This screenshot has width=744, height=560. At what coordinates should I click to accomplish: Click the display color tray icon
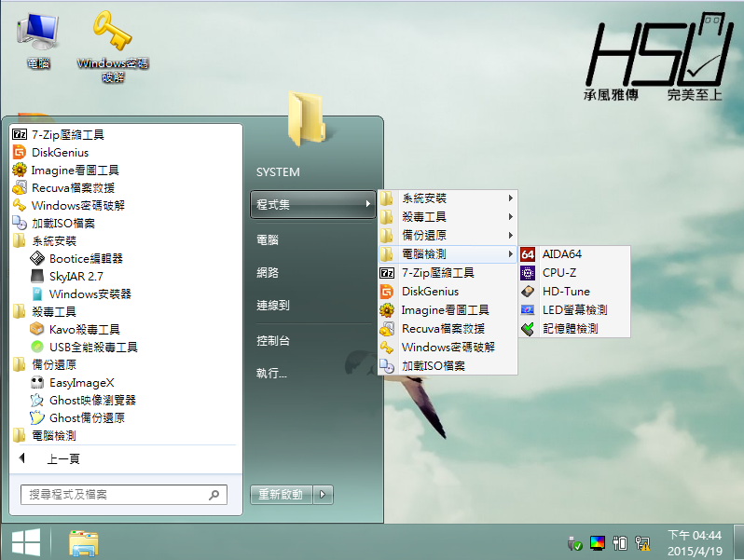coord(598,543)
